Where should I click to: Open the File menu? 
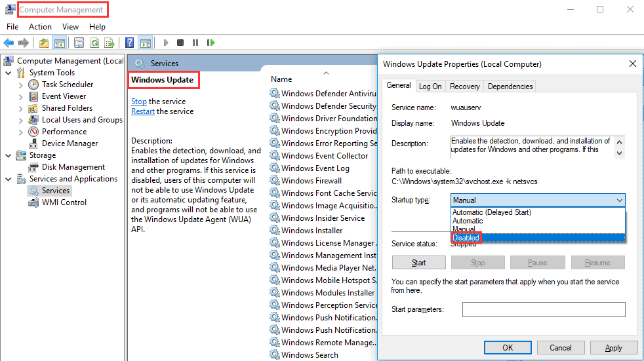[x=12, y=27]
